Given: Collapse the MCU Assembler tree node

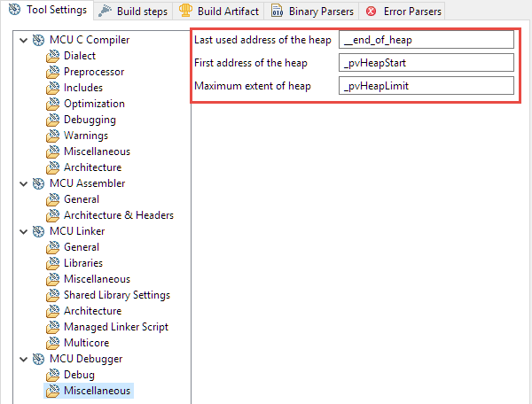Looking at the screenshot, I should (x=22, y=183).
